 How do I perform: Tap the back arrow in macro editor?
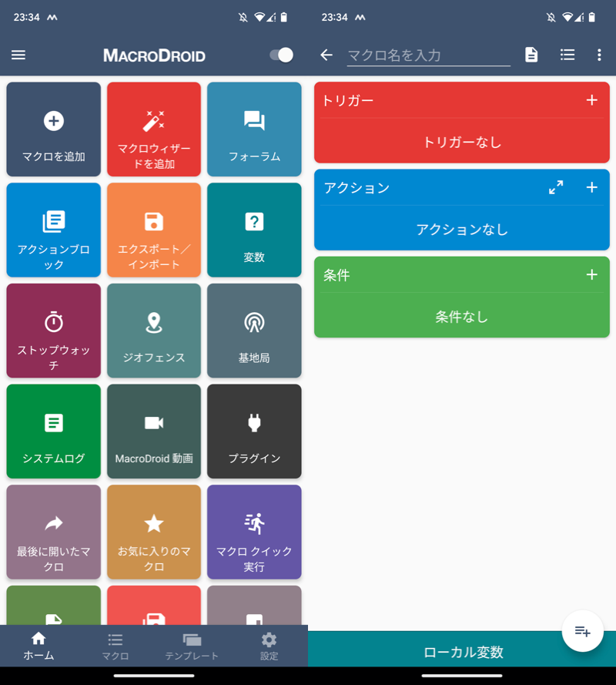point(326,55)
